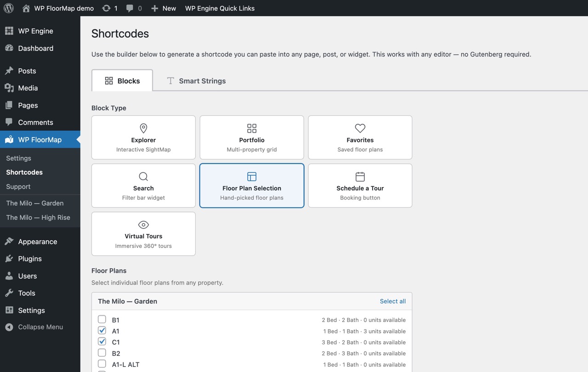This screenshot has width=588, height=372.
Task: Deselect the highlighted Floor Plan Selection block
Action: coord(251,185)
